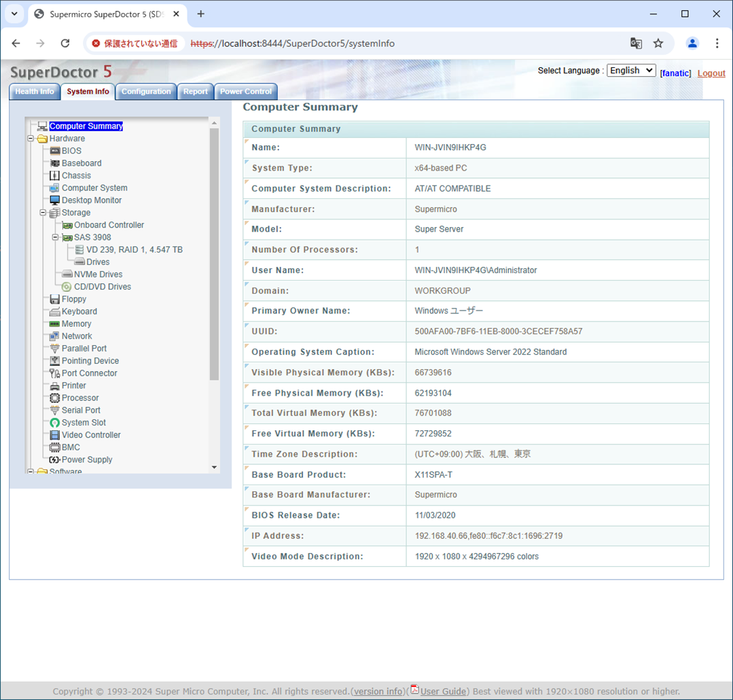Image resolution: width=733 pixels, height=700 pixels.
Task: Click the browser address bar URL
Action: tap(293, 43)
